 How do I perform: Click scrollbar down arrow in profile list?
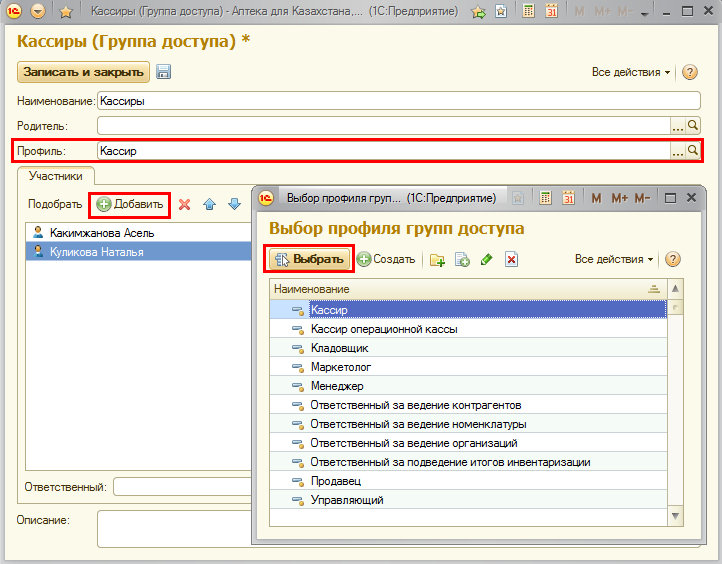[675, 515]
